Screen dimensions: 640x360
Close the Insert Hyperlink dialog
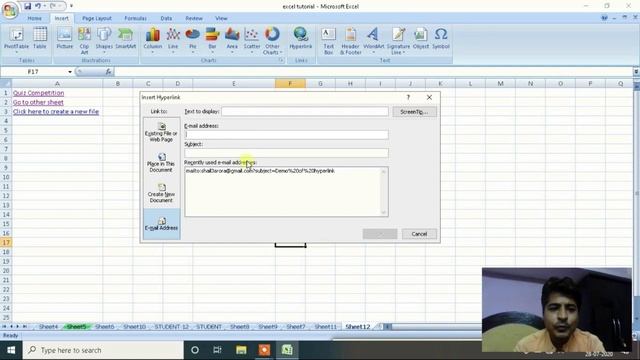pyautogui.click(x=429, y=97)
